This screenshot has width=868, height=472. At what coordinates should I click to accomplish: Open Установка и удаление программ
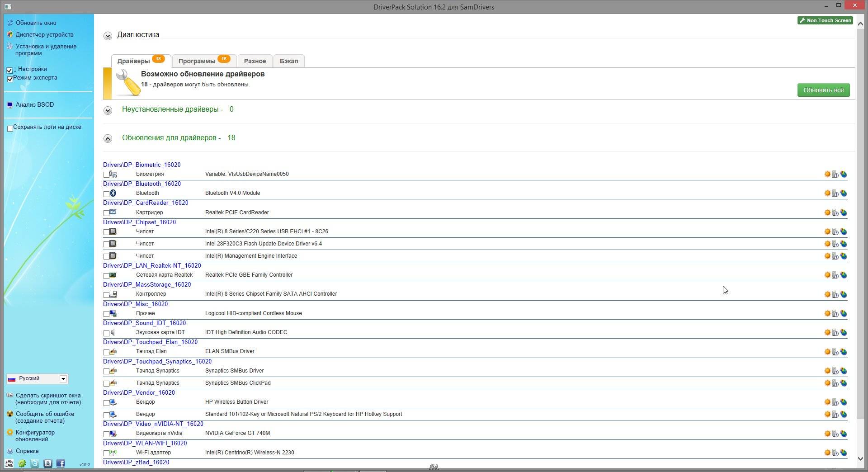pos(46,50)
